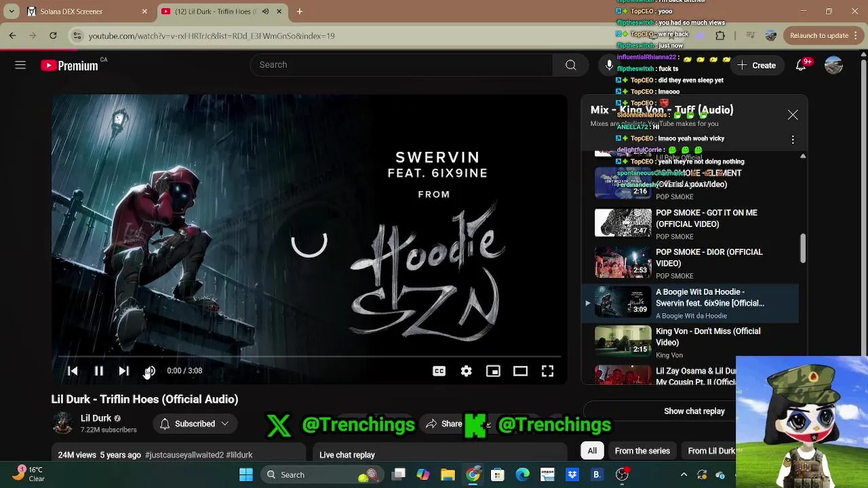This screenshot has height=488, width=868.
Task: Open the site information icon in address bar
Action: pyautogui.click(x=77, y=35)
